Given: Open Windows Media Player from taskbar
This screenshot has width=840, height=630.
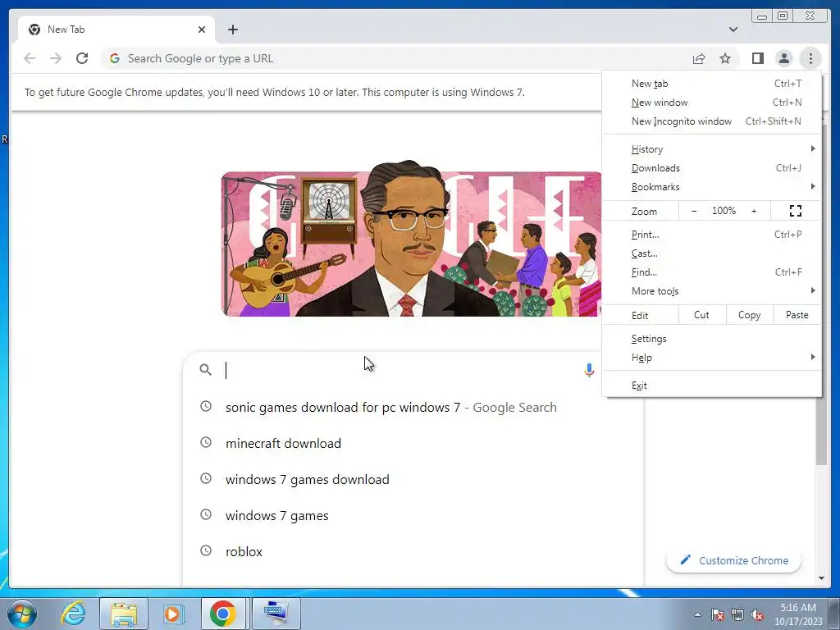Looking at the screenshot, I should pyautogui.click(x=172, y=614).
